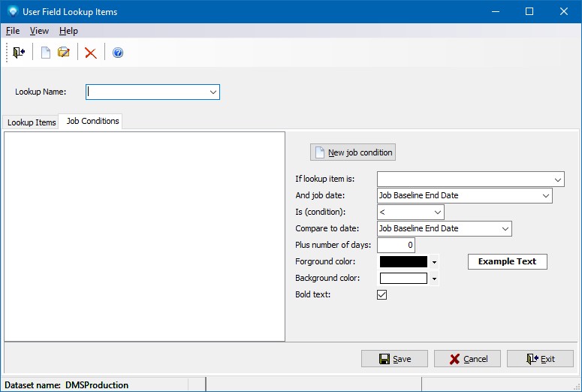Toggle the Bold text checkbox

click(381, 295)
